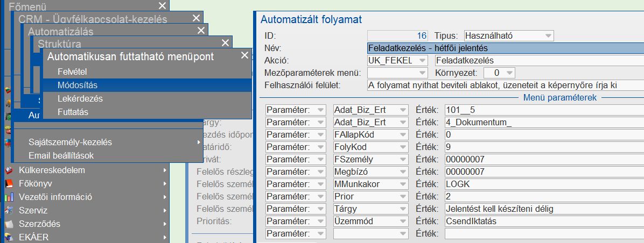Select Futtatás from the menu
The height and width of the screenshot is (243, 644).
[x=73, y=112]
